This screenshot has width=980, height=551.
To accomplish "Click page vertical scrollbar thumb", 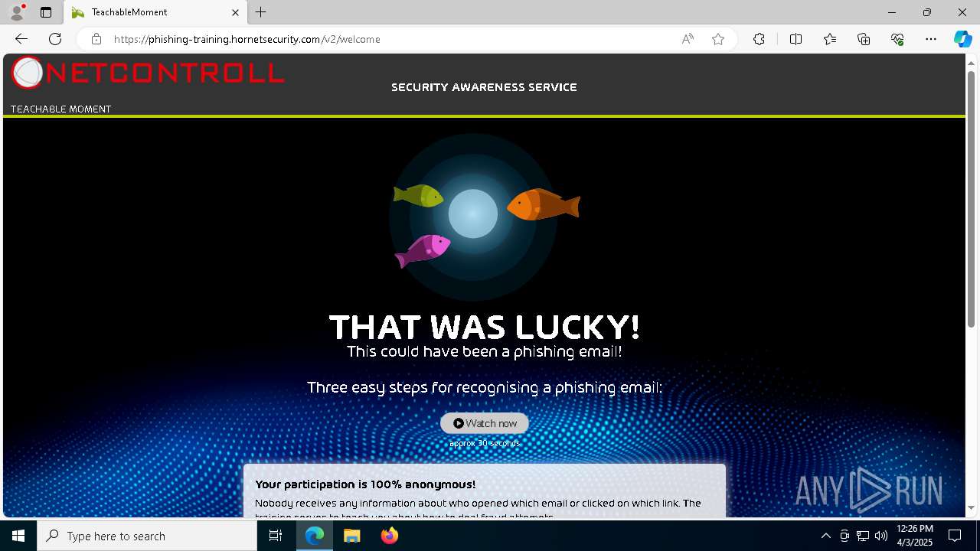I will (x=972, y=199).
